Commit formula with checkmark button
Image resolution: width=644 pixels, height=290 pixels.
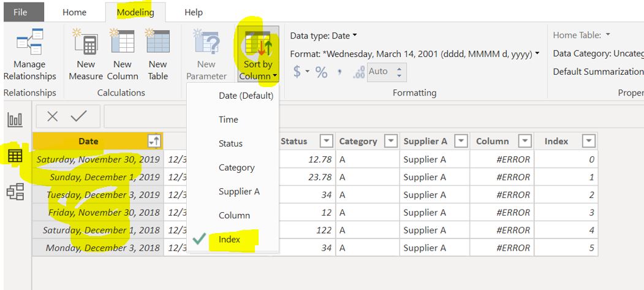pyautogui.click(x=78, y=116)
